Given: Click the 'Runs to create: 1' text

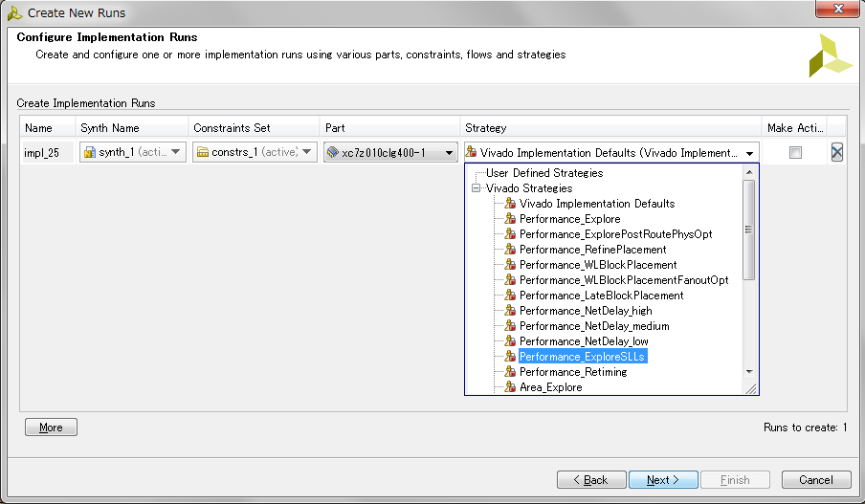Looking at the screenshot, I should point(805,427).
